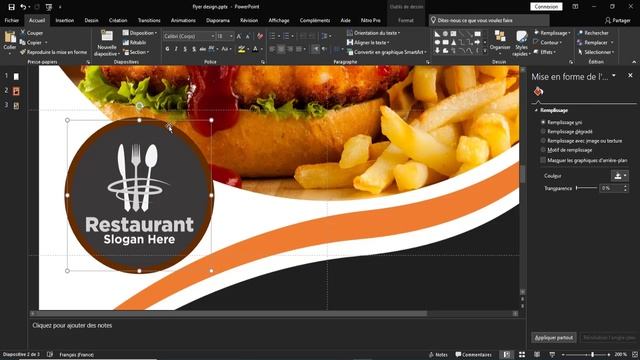The height and width of the screenshot is (360, 640).
Task: Open the Section dropdown
Action: pyautogui.click(x=136, y=52)
